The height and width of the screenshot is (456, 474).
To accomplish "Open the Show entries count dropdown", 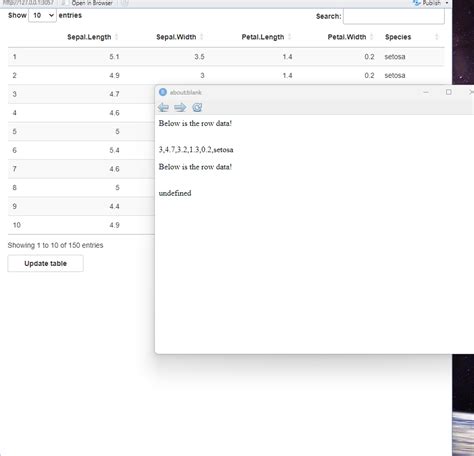I will pyautogui.click(x=42, y=16).
